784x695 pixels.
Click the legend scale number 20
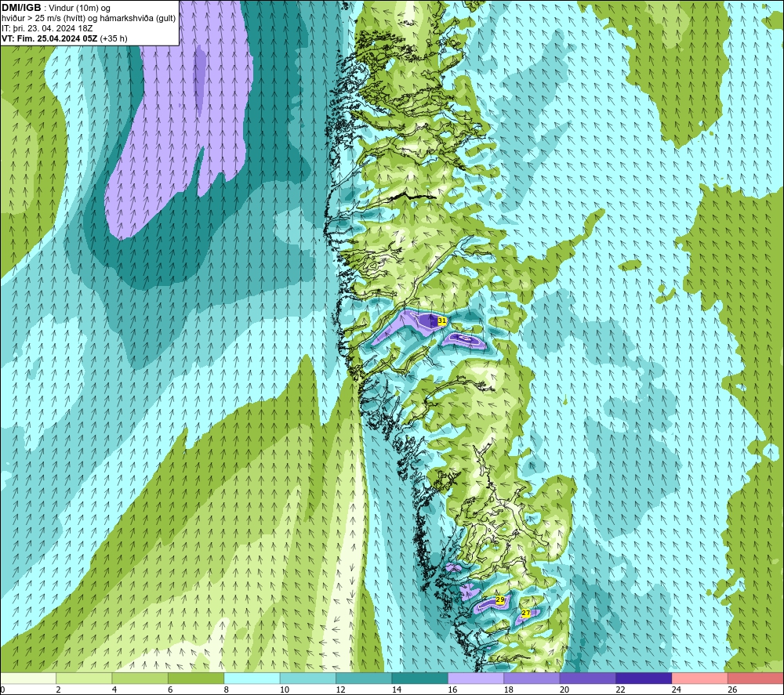564,690
